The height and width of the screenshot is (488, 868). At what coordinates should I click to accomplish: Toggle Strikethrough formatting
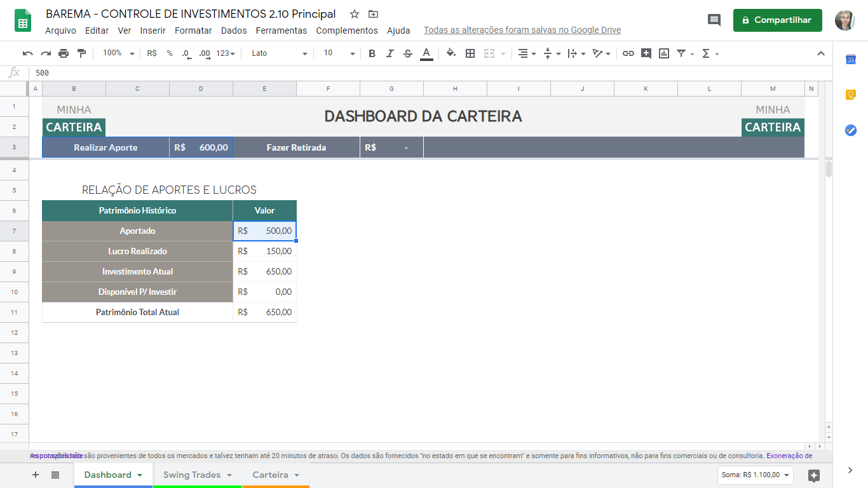click(408, 53)
